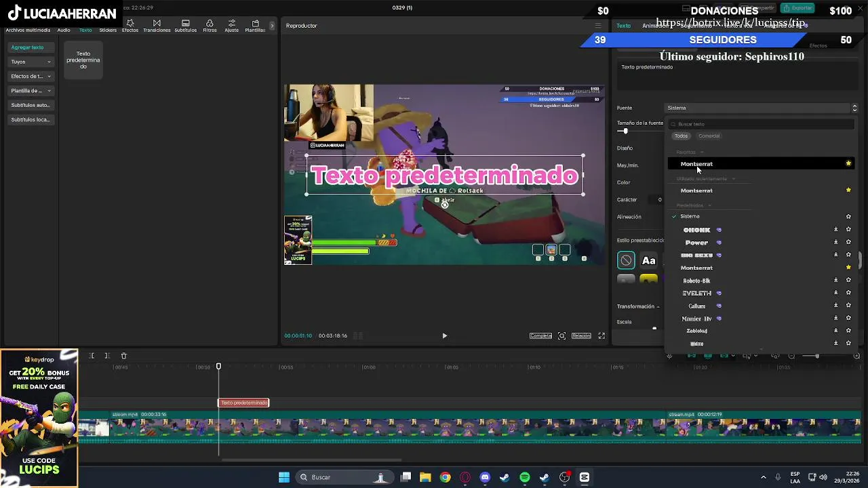Favorite the Roboto-Blk font

coord(848,280)
